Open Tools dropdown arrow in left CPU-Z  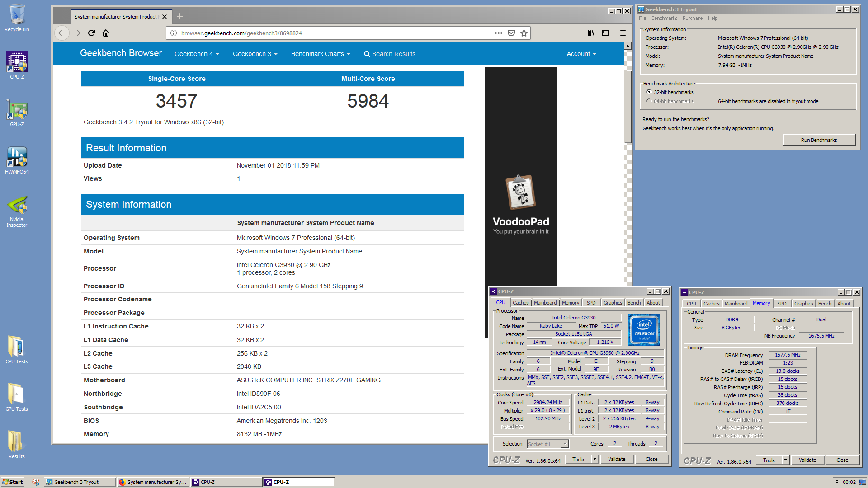click(x=595, y=459)
